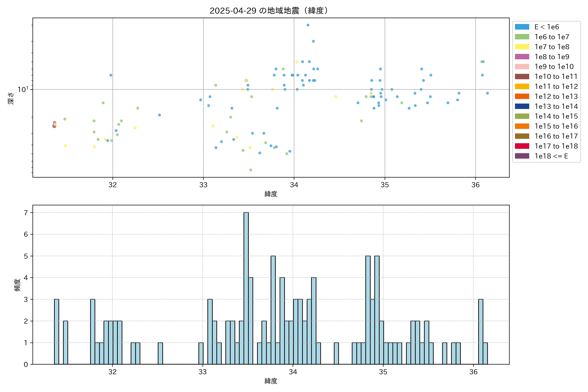Click the histogram bar of height 3 near latitude 36
Screen dimensions: 588x392
click(481, 332)
